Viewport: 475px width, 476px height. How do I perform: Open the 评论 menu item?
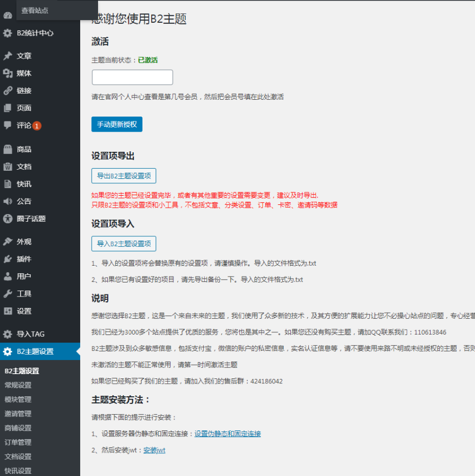tap(24, 125)
